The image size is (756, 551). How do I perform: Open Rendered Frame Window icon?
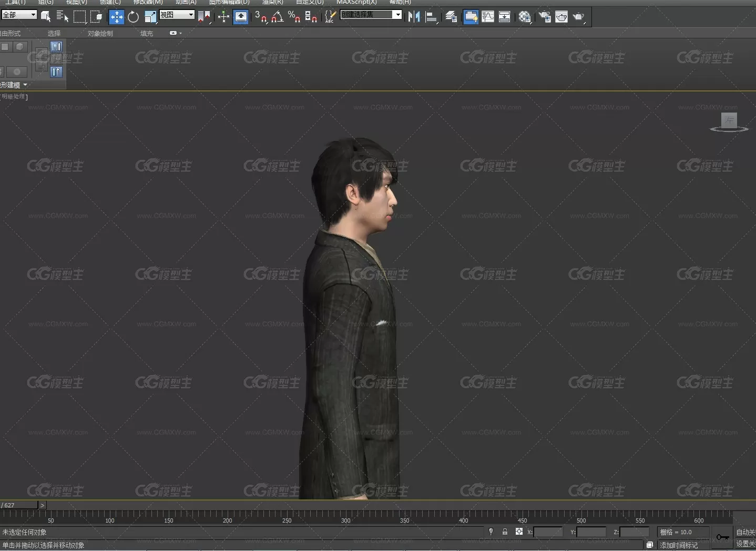click(561, 17)
